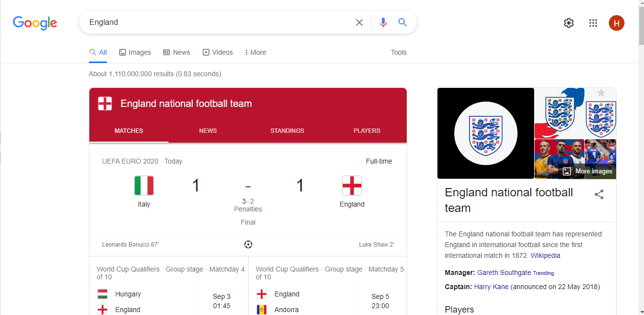
Task: Clear the search box with X icon
Action: point(359,22)
